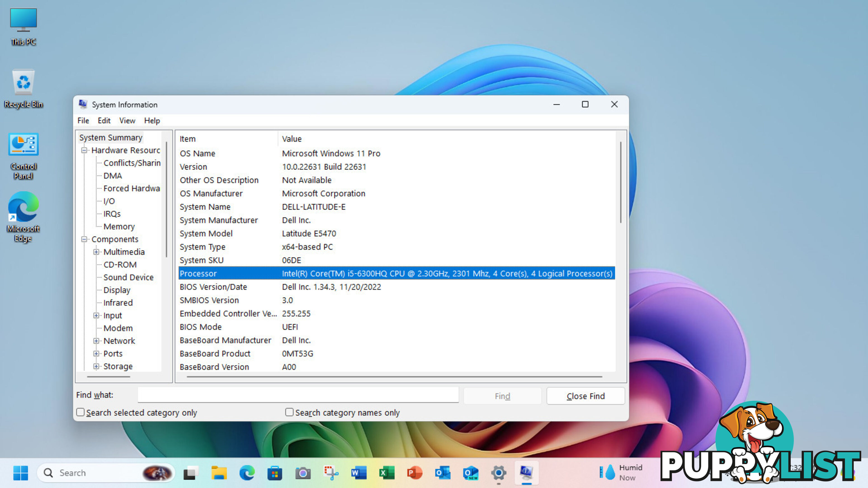Launch Excel from the taskbar
This screenshot has height=488, width=868.
pyautogui.click(x=387, y=473)
